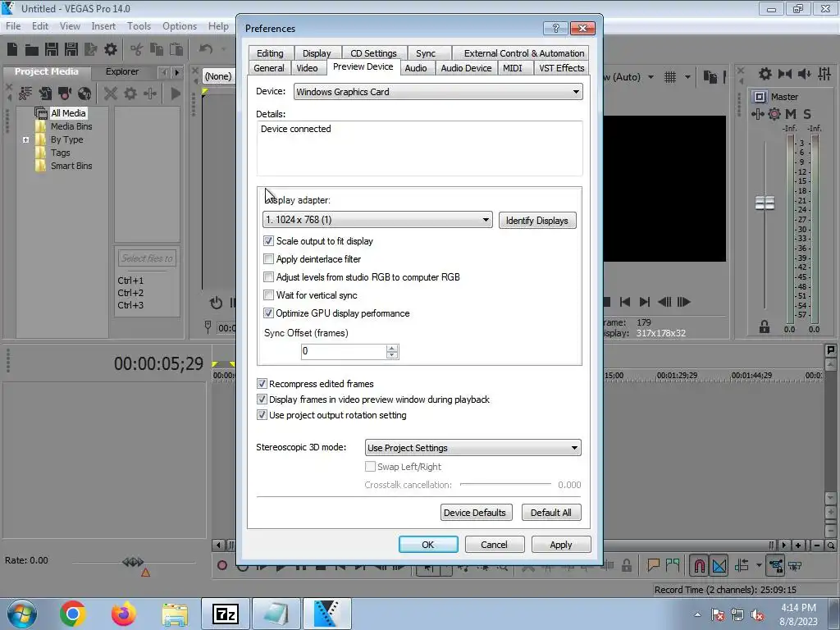The height and width of the screenshot is (630, 840).
Task: Uncheck Recompress edited frames
Action: (x=262, y=384)
